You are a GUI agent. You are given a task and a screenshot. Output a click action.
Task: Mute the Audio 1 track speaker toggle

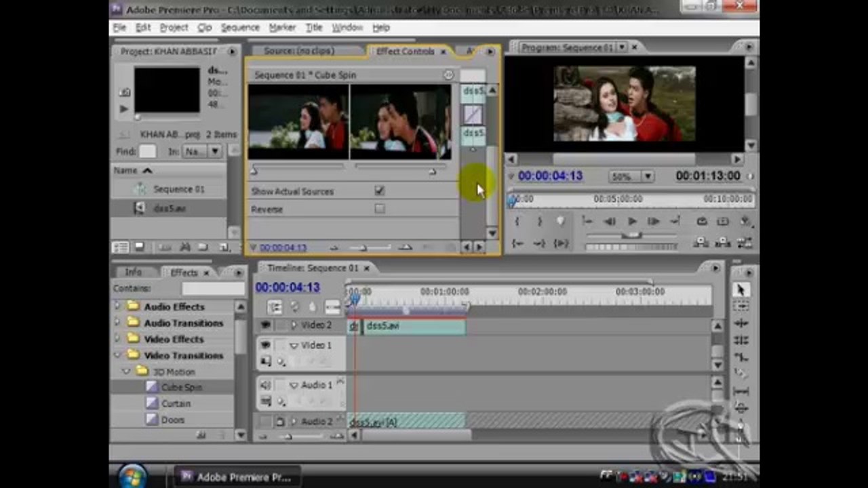point(265,385)
